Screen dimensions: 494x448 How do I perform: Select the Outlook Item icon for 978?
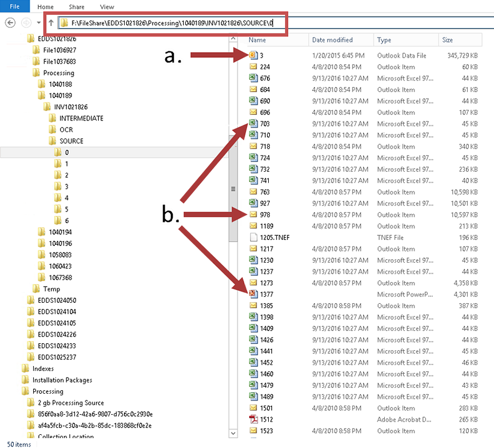[253, 215]
